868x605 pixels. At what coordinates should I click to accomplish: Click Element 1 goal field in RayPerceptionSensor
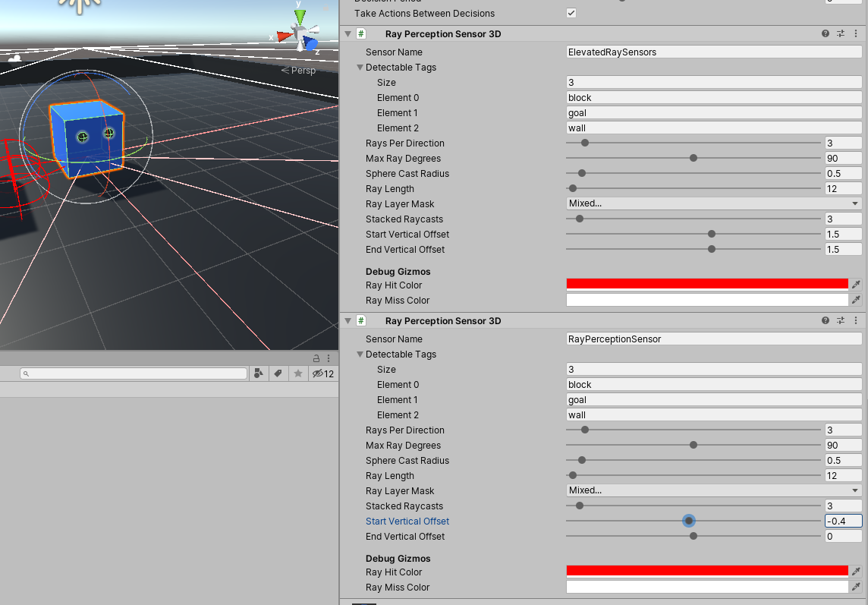click(714, 399)
